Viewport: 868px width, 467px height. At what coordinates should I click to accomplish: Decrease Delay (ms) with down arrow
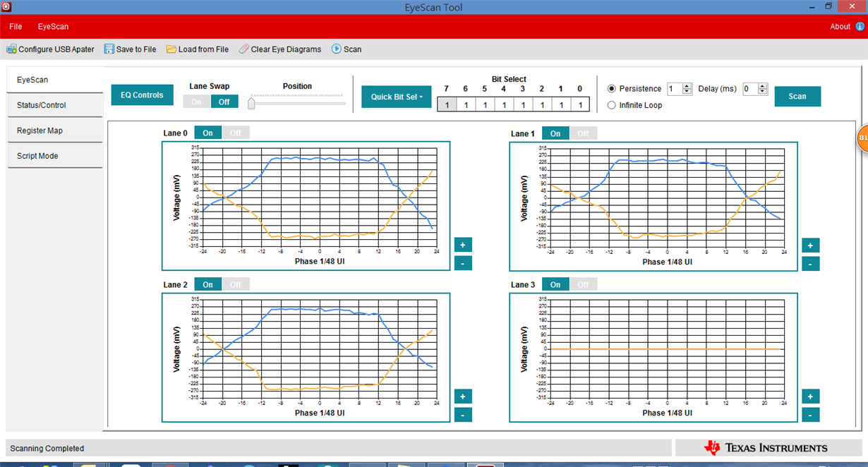(x=762, y=92)
